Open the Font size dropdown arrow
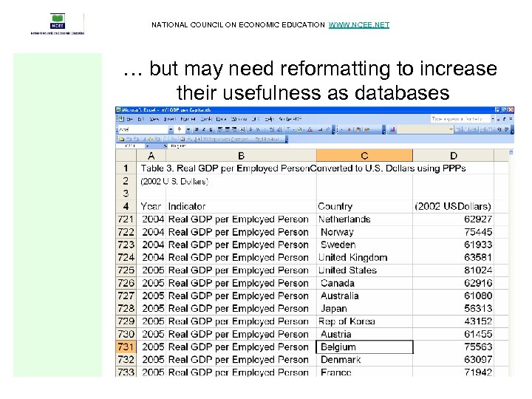 (188, 129)
